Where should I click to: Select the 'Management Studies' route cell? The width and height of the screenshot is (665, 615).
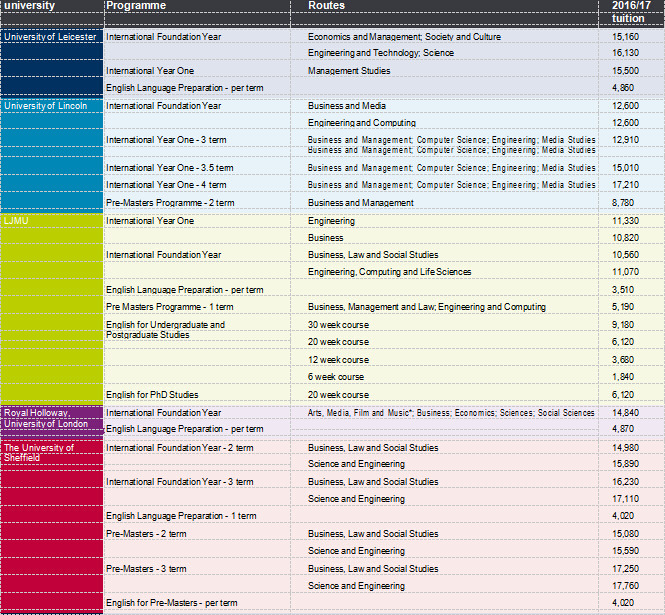349,71
